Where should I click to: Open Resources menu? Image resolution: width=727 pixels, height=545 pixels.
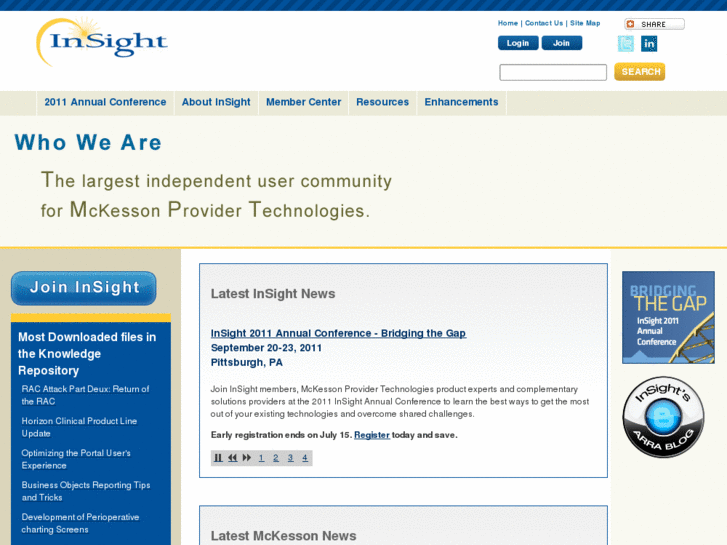tap(383, 103)
